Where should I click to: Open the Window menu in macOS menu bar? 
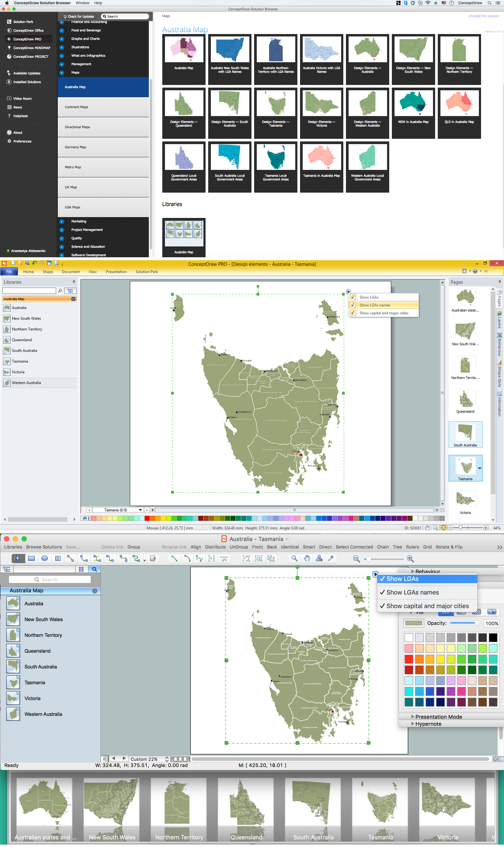[x=83, y=3]
